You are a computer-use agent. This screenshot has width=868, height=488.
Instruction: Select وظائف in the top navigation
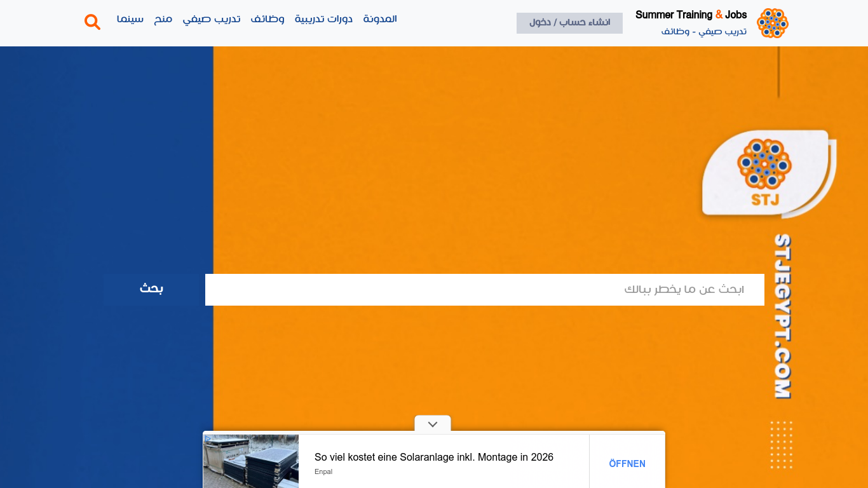(x=268, y=19)
